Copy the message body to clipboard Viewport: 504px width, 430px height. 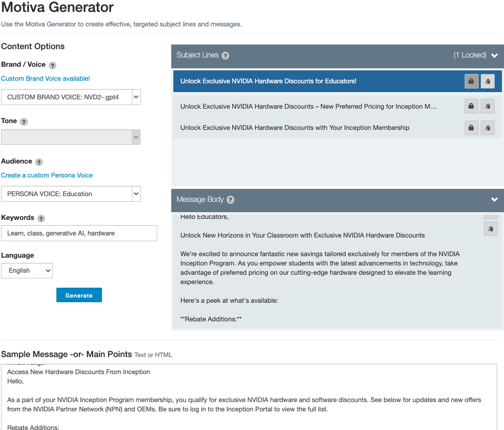[490, 228]
